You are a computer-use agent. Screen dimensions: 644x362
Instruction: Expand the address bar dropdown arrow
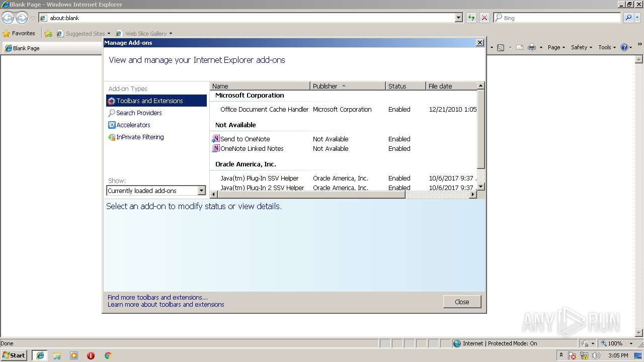click(458, 18)
